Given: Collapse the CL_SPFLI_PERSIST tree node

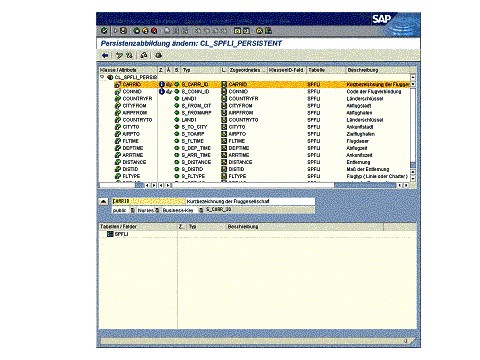Looking at the screenshot, I should coord(102,77).
